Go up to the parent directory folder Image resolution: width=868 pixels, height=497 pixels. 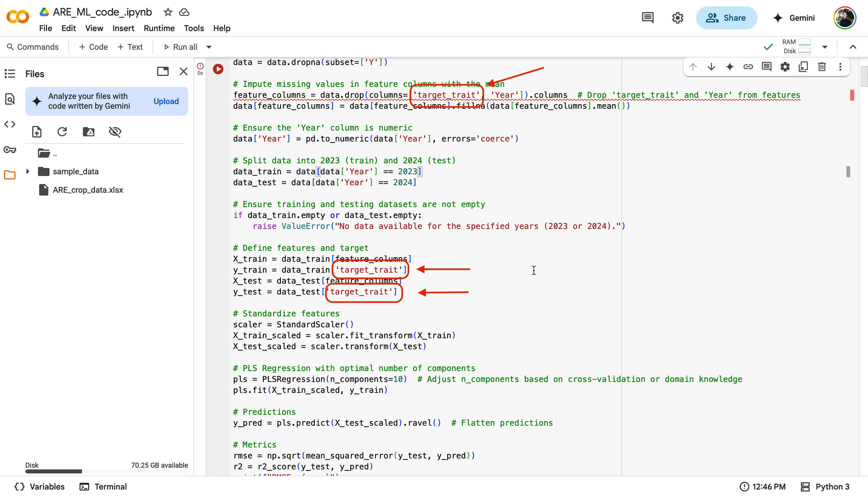pos(47,153)
